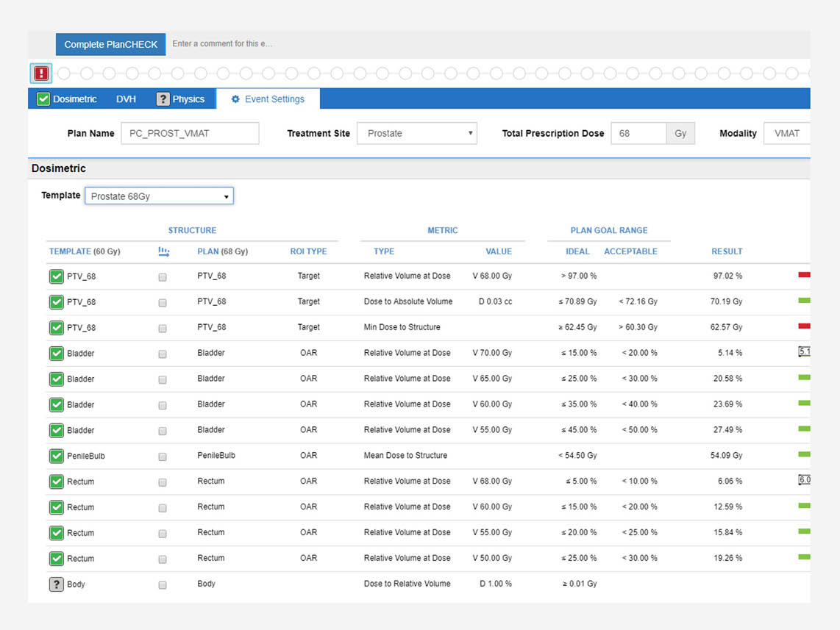Click the question mark icon beside Body

57,584
